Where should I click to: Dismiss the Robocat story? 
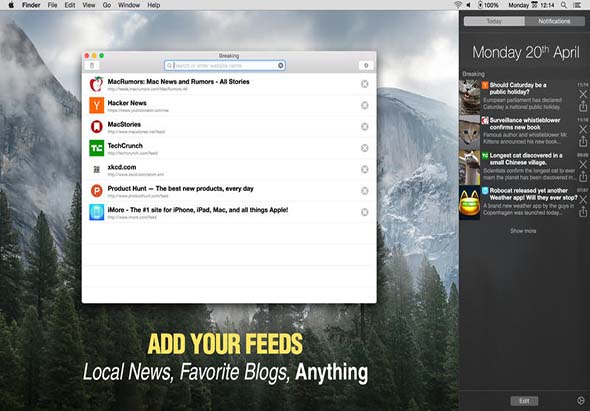tap(583, 199)
